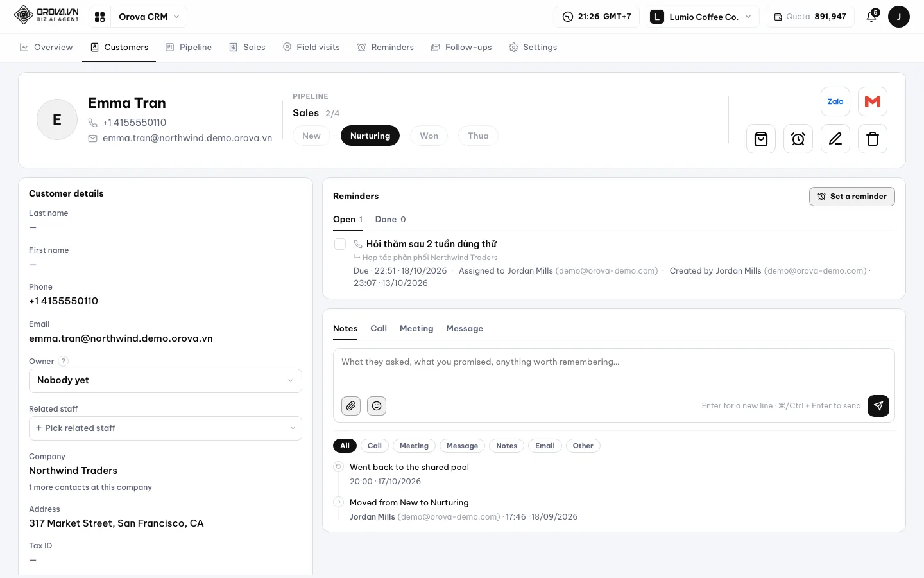924x578 pixels.
Task: Open the emoji picker in notes
Action: [x=377, y=406]
